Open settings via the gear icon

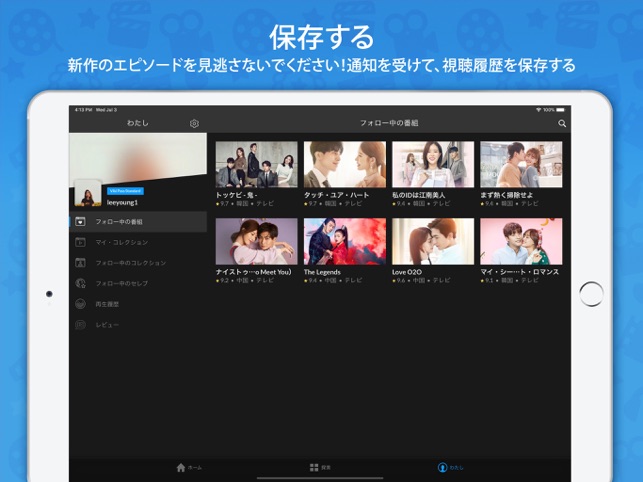pos(194,123)
